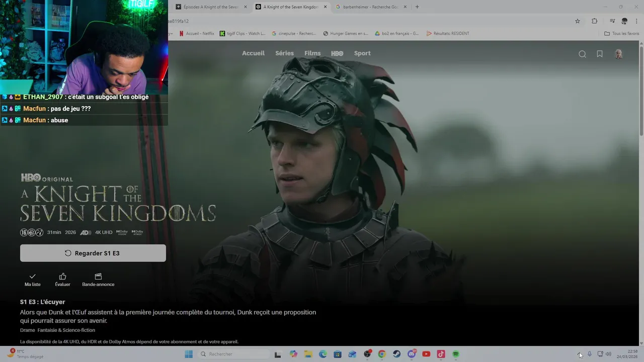Open File Explorer from the taskbar
Viewport: 644px width, 362px height.
click(x=308, y=354)
